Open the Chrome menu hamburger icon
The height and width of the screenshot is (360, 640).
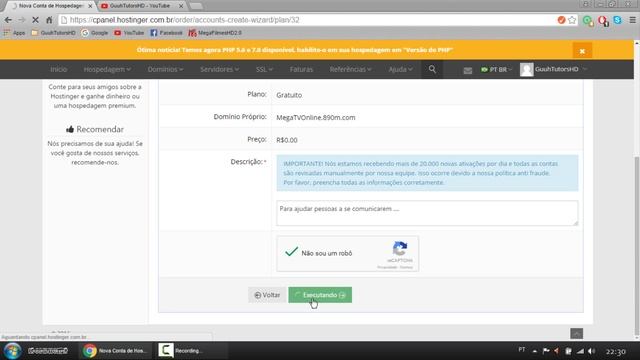632,20
